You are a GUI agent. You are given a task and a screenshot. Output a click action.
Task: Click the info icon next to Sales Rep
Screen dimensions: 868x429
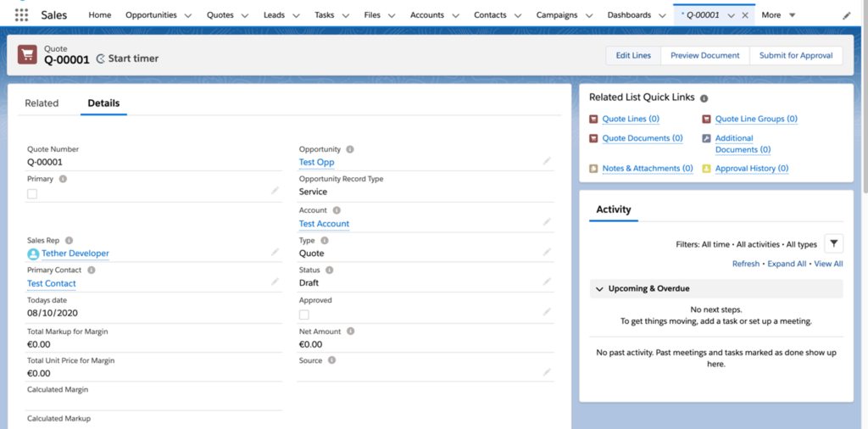tap(70, 240)
